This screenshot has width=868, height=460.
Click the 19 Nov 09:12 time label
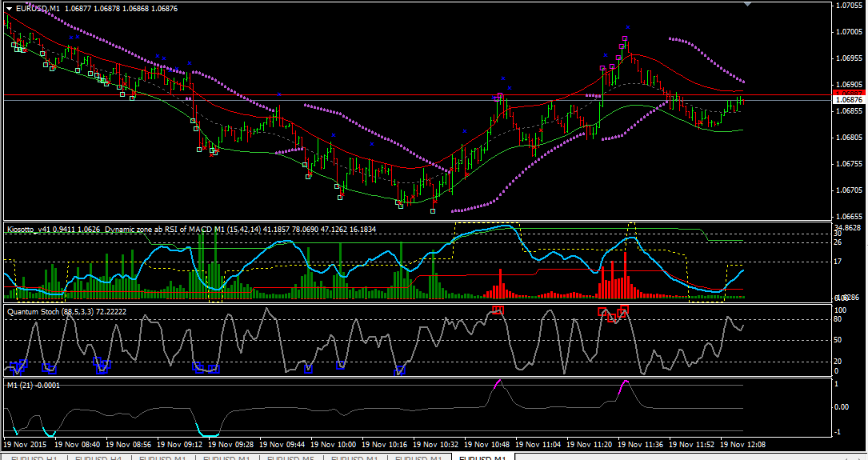(180, 445)
